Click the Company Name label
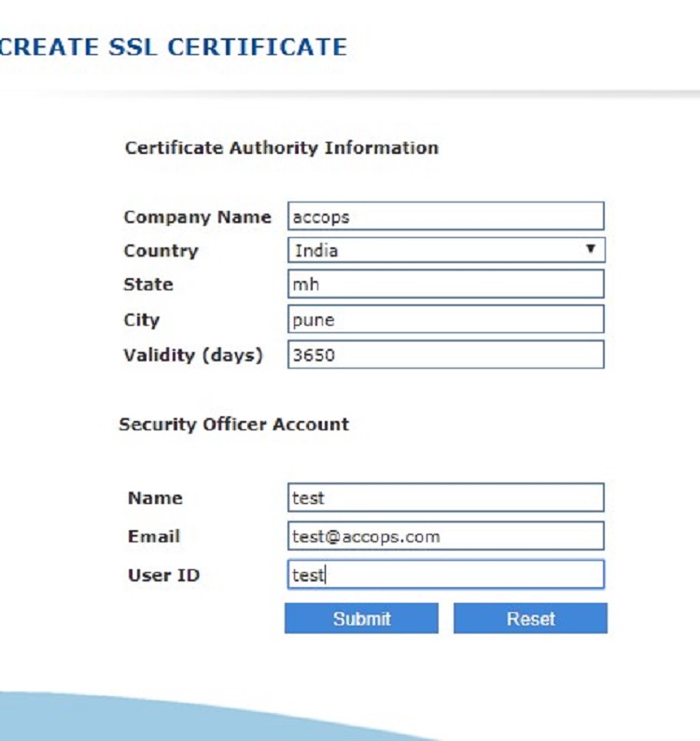This screenshot has width=700, height=741. pos(198,217)
